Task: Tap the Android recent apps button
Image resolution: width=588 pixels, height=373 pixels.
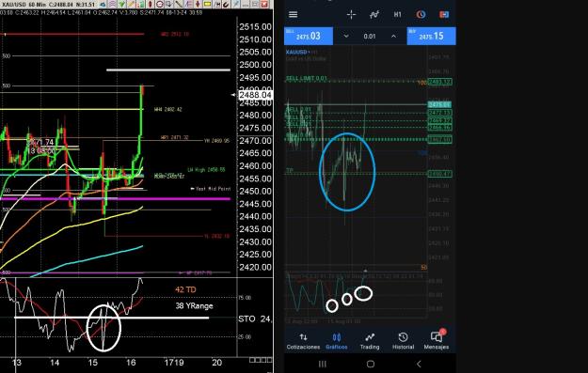Action: 322,364
